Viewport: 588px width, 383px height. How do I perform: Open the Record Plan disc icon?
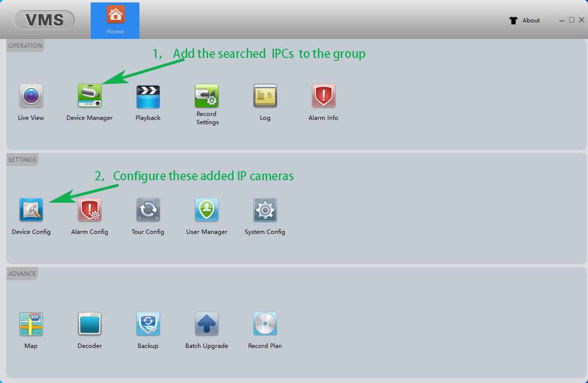pos(265,324)
